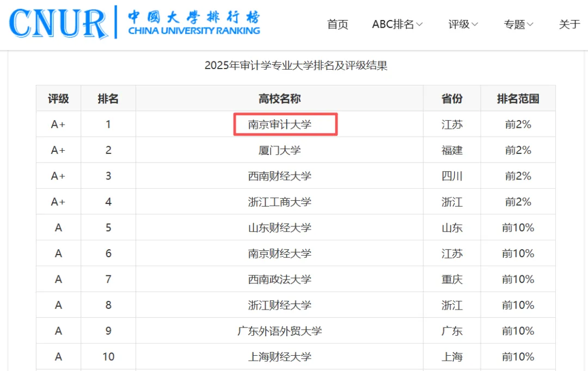The width and height of the screenshot is (588, 371).
Task: Select the page title 2025年审计学专业大学排名及评级结果
Action: click(296, 66)
